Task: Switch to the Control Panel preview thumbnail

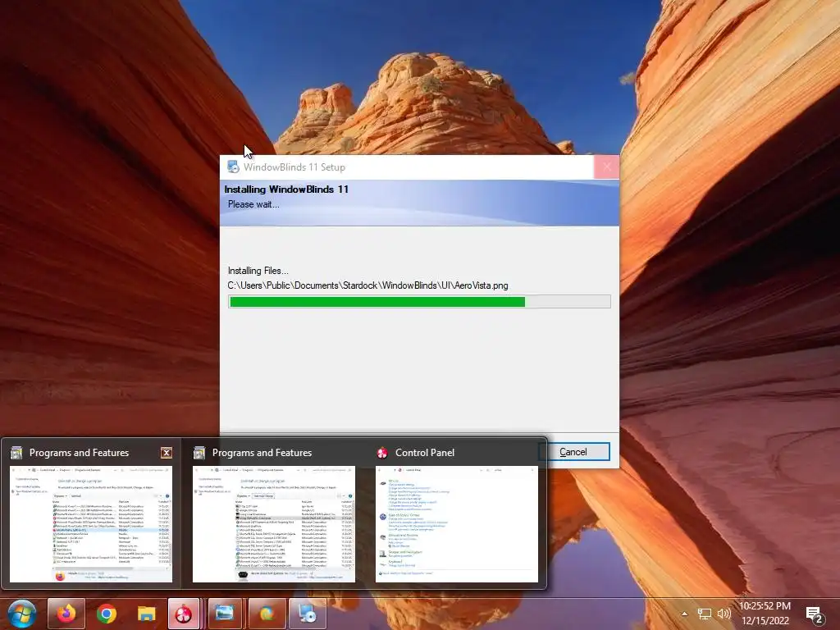Action: point(456,524)
